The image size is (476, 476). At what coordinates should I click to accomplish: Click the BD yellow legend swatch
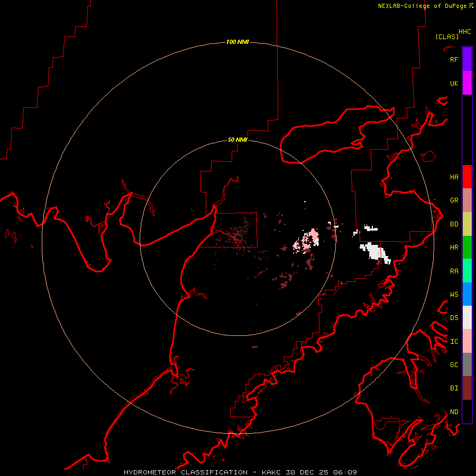coord(467,224)
